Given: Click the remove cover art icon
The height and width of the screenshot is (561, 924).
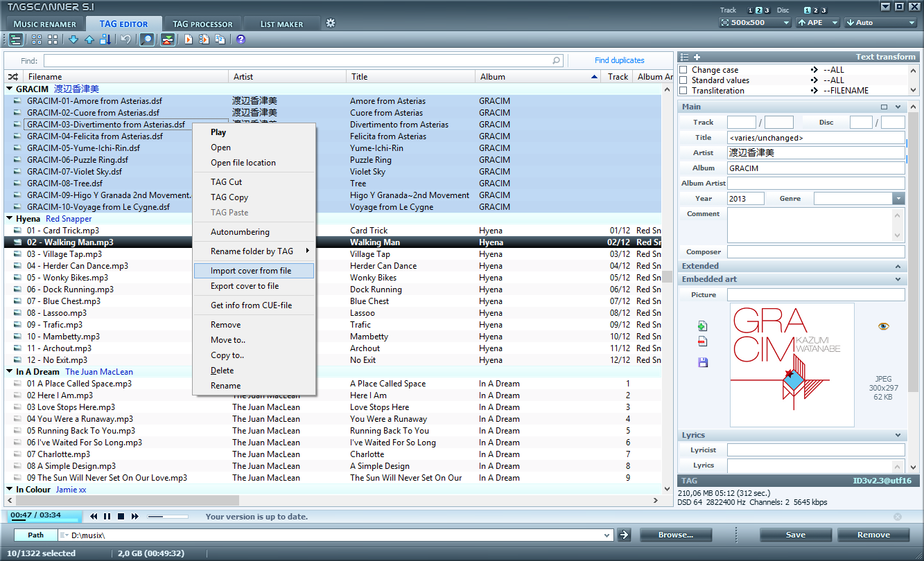Looking at the screenshot, I should coord(702,341).
